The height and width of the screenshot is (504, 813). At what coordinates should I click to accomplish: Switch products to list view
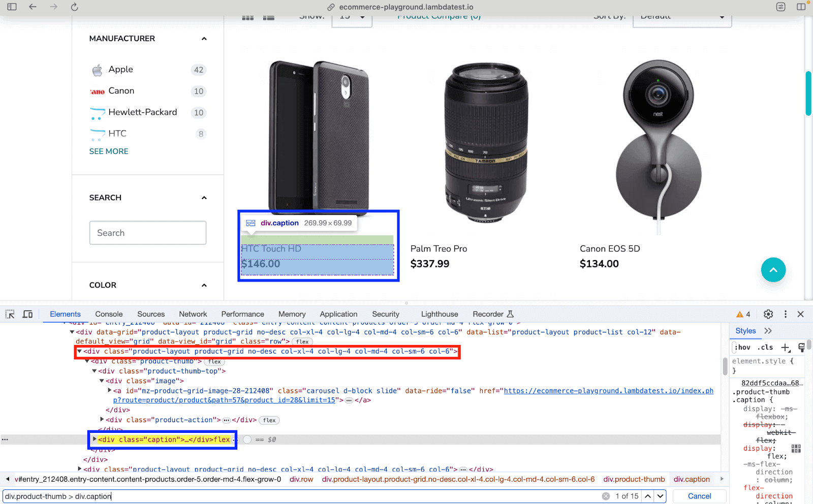pos(269,17)
